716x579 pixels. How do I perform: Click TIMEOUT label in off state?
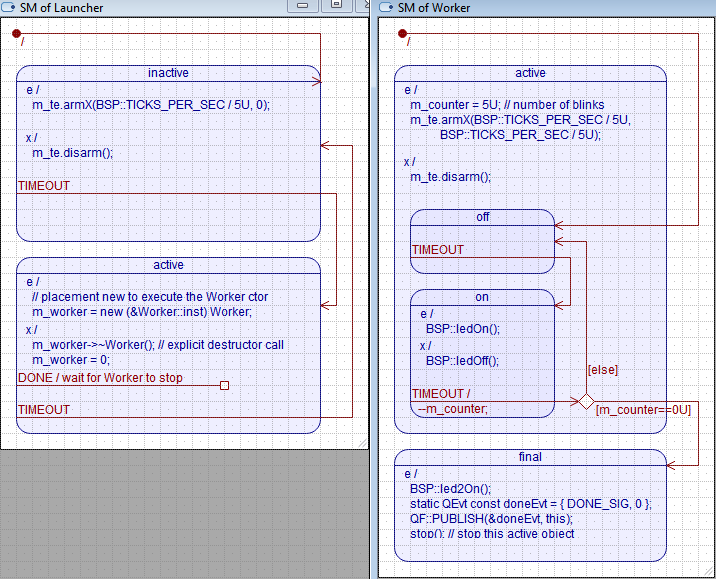tap(438, 250)
